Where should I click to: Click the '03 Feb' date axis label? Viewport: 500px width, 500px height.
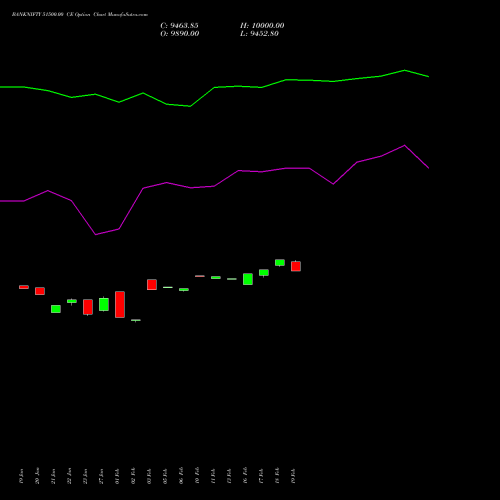(150, 476)
